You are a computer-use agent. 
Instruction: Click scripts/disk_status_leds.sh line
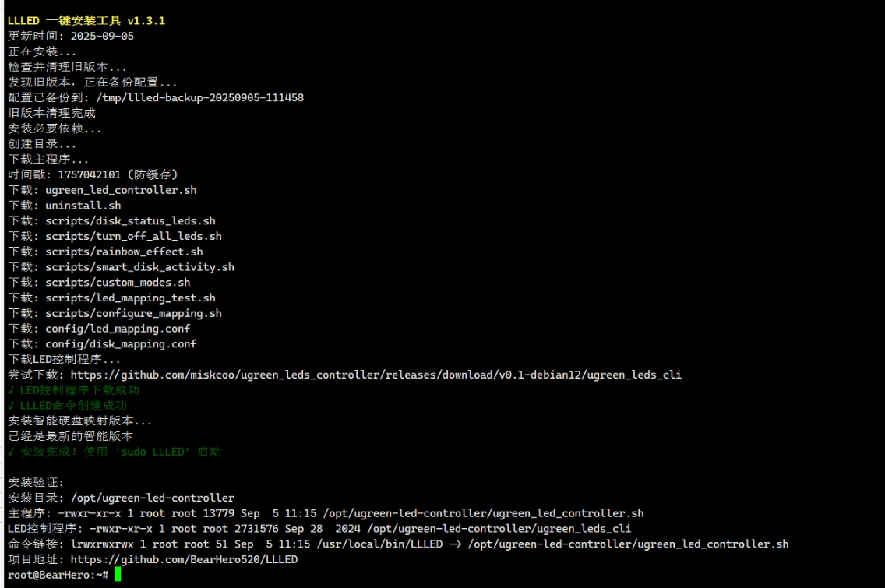pos(111,221)
